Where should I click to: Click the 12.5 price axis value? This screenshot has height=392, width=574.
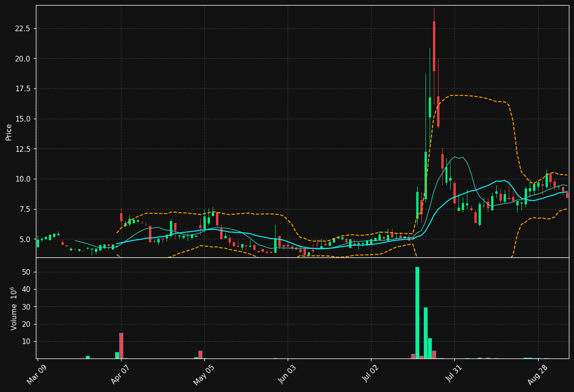pos(22,149)
